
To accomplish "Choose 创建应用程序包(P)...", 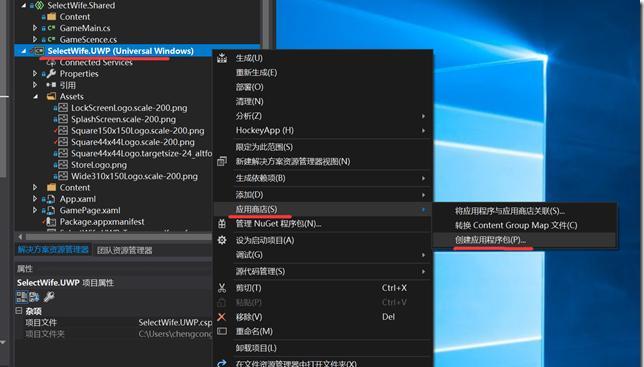I will point(525,240).
